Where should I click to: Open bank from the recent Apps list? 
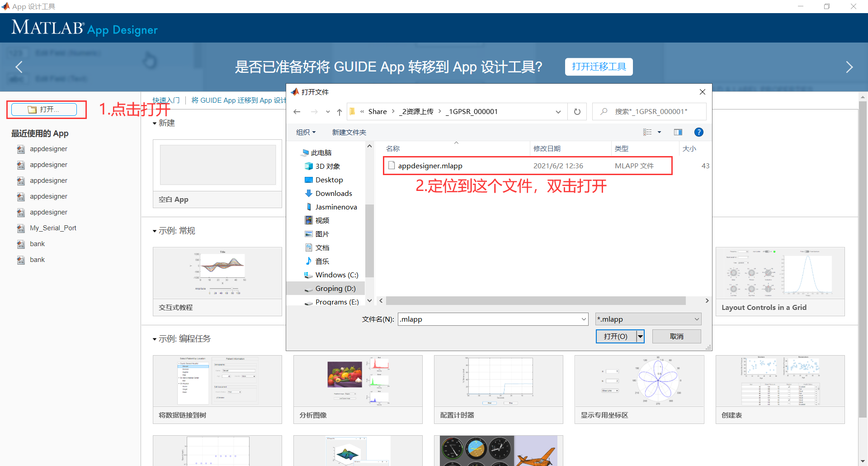click(37, 243)
